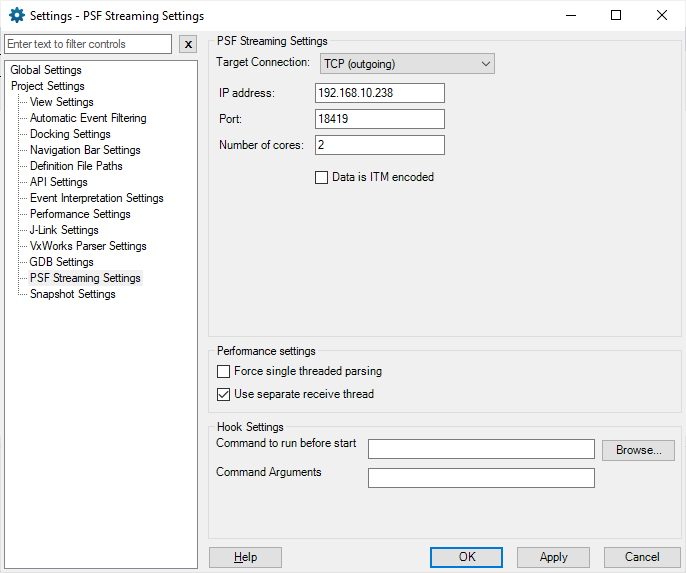The height and width of the screenshot is (573, 686).
Task: Select GDB Settings in tree
Action: coord(61,262)
